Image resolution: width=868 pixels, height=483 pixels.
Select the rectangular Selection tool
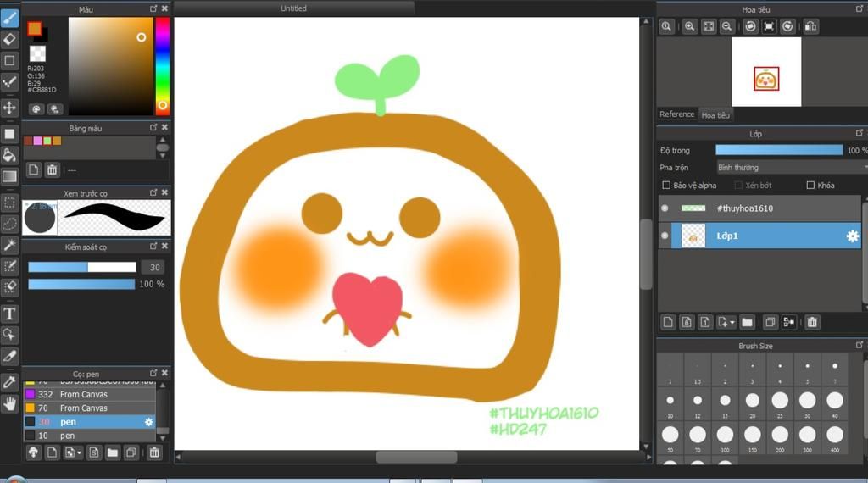point(9,203)
